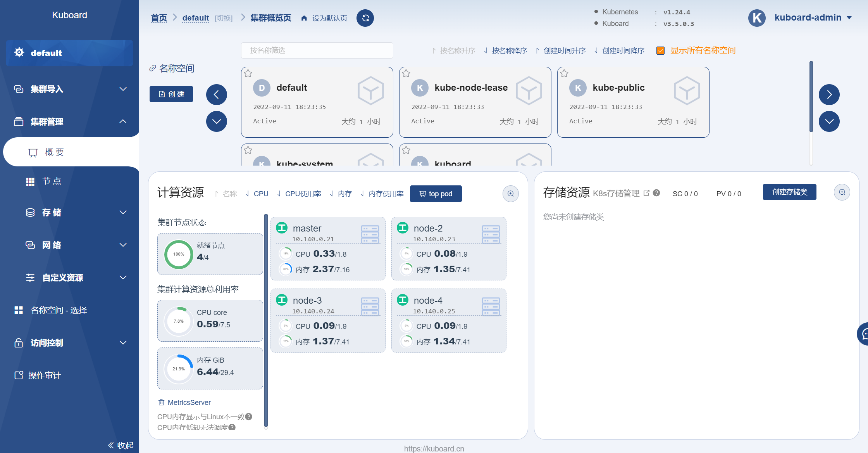This screenshot has width=868, height=453.
Task: Click the left arrow for namespace cards
Action: coord(217,95)
